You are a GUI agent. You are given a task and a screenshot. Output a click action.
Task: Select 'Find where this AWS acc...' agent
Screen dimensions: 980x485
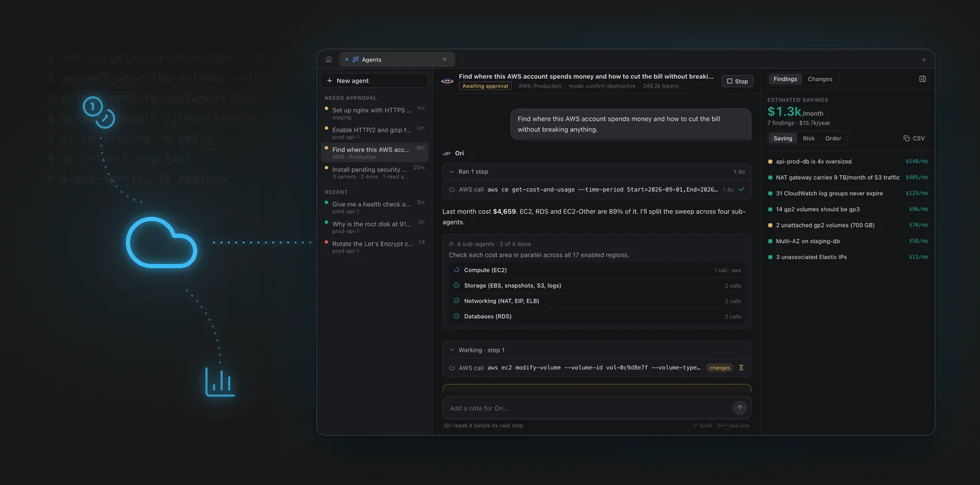click(x=374, y=153)
